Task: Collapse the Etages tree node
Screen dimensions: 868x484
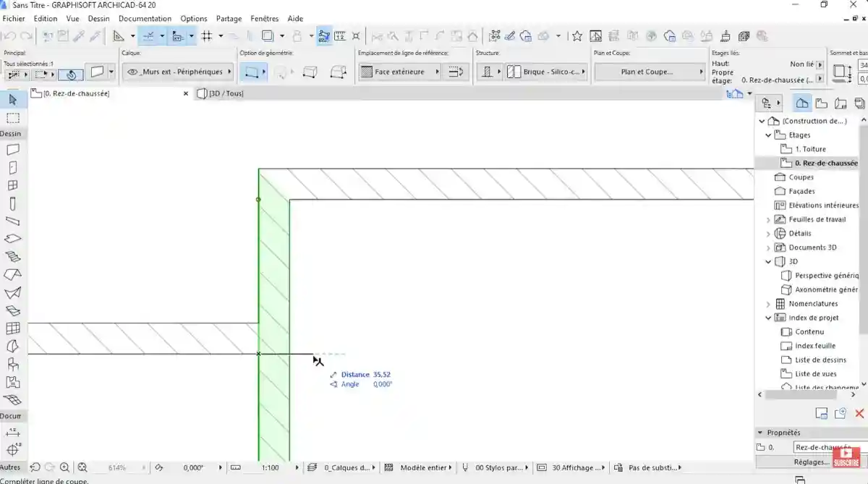Action: (x=768, y=135)
